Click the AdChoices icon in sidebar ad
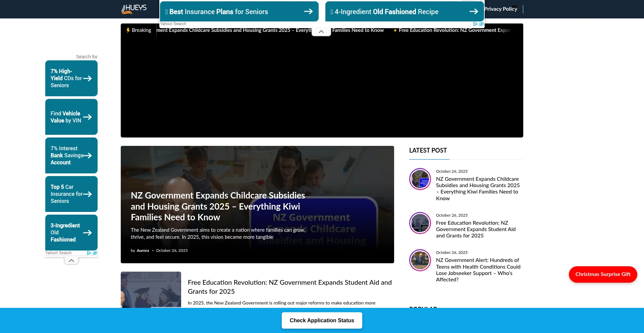644x333 pixels. pyautogui.click(x=89, y=253)
